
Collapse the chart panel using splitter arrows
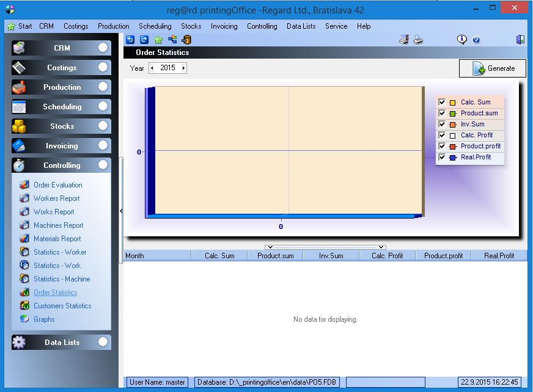point(325,247)
